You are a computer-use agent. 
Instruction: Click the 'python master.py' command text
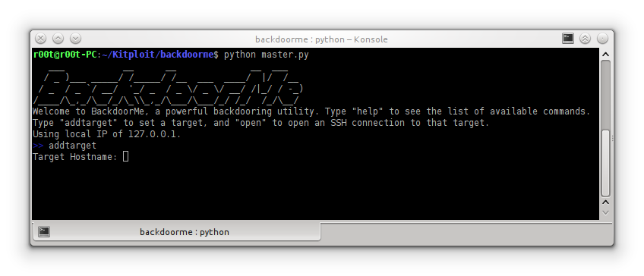(x=266, y=55)
